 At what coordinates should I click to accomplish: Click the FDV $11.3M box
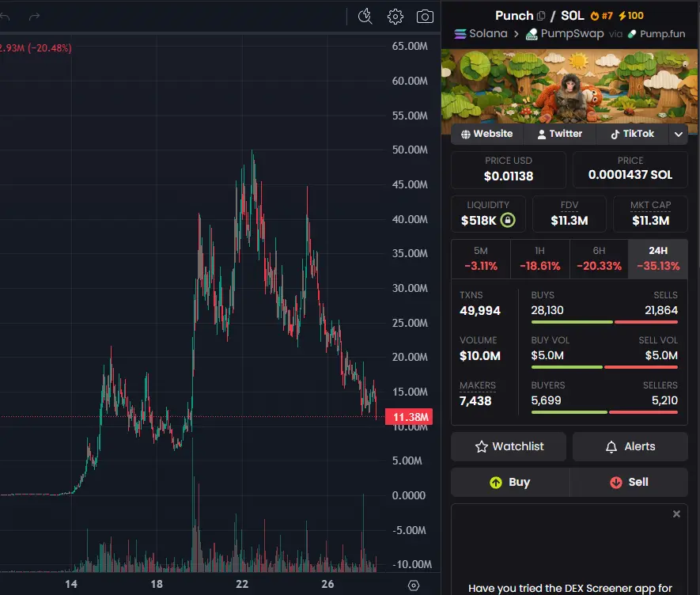[x=569, y=214]
